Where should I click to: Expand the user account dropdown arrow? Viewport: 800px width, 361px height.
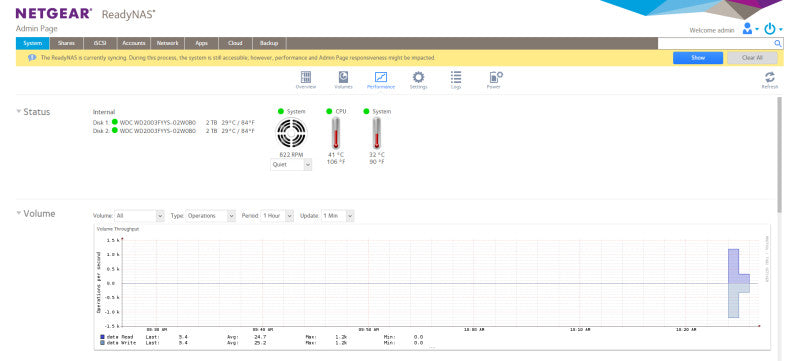point(757,30)
